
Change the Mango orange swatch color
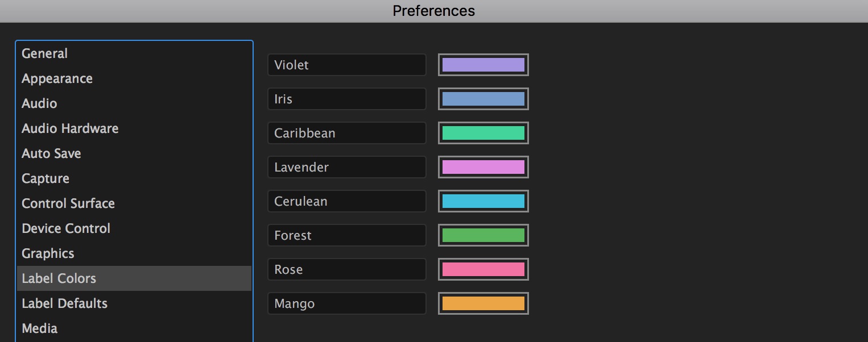[x=483, y=303]
